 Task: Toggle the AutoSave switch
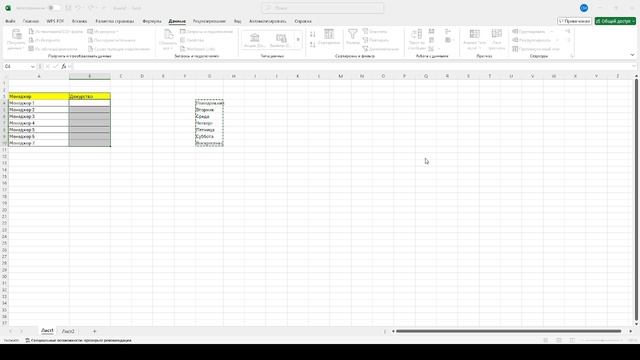click(x=54, y=8)
